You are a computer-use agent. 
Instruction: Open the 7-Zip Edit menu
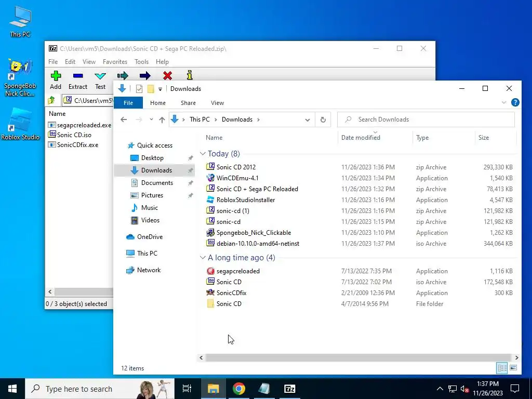coord(70,62)
